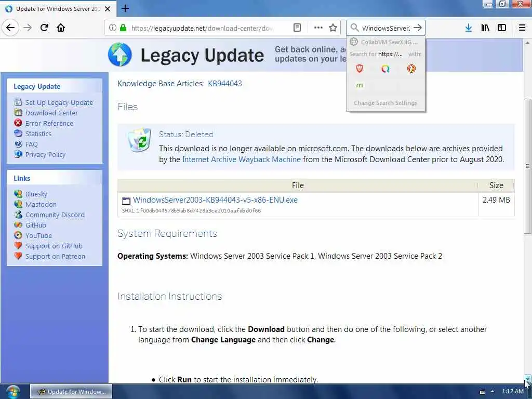The image size is (532, 399).
Task: Download WindowsServer2003-KB944043-v5-x86-ENU.exe
Action: (x=215, y=200)
